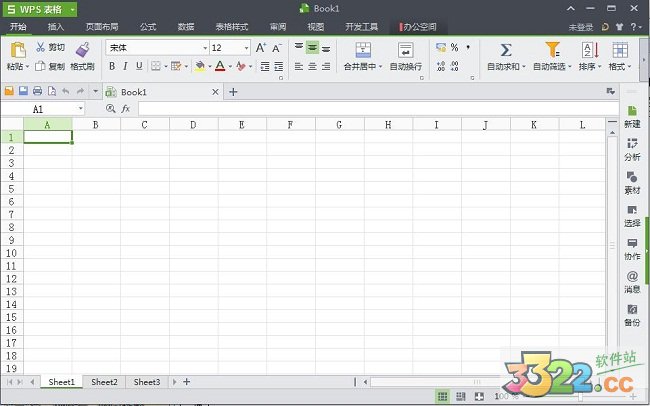This screenshot has height=406, width=650.
Task: Switch to the Formulas (公式) tab
Action: [148, 27]
